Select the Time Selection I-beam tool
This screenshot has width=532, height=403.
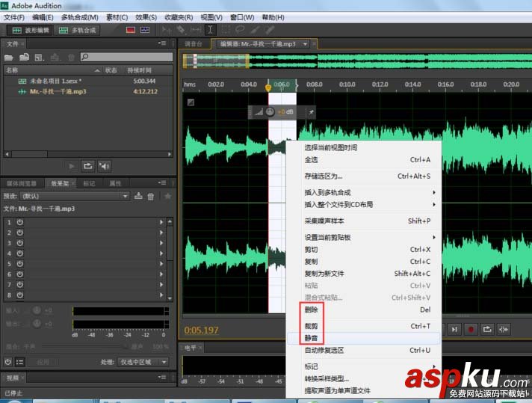click(211, 30)
